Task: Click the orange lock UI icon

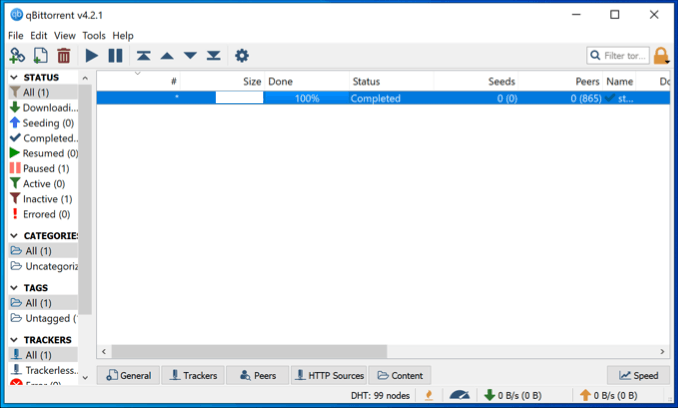Action: (661, 56)
